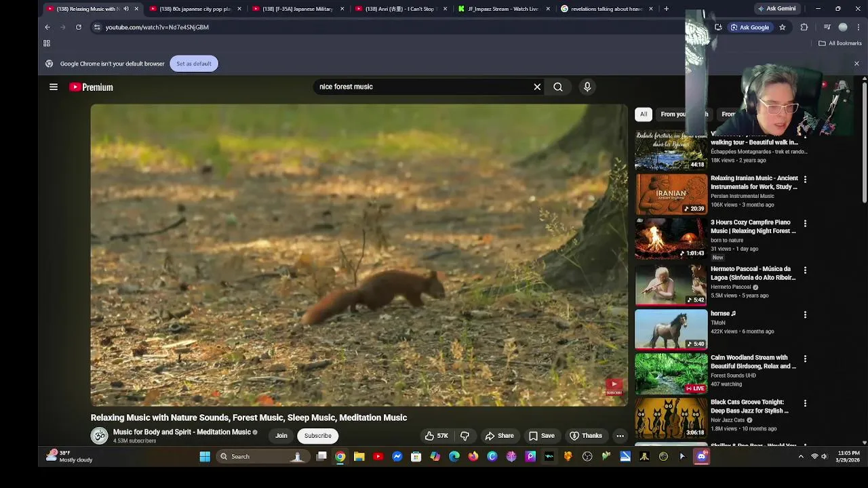
Task: Launch Firefox from the taskbar
Action: (x=473, y=457)
